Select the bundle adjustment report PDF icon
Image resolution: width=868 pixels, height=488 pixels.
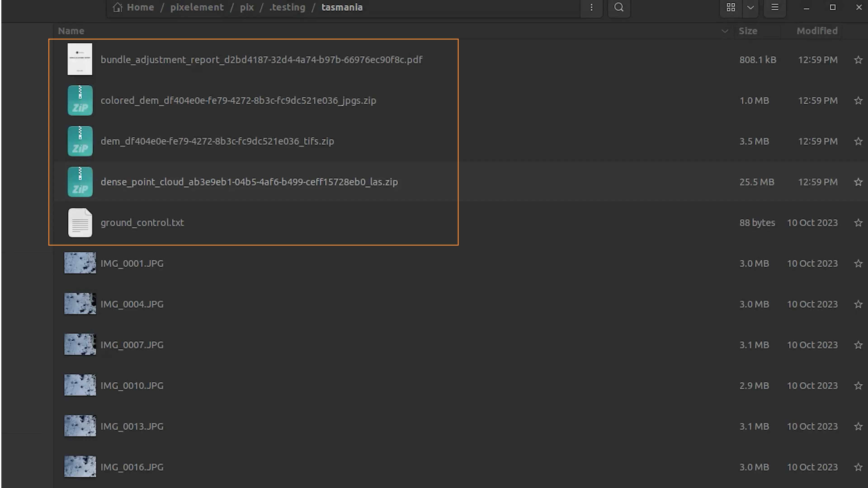coord(80,59)
